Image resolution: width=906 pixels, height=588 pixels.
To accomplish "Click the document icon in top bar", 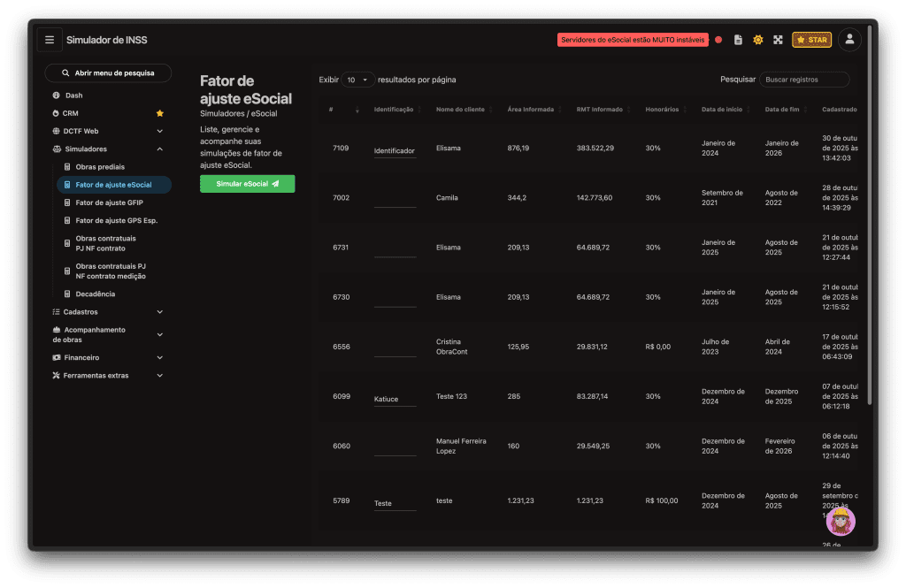I will click(x=738, y=40).
